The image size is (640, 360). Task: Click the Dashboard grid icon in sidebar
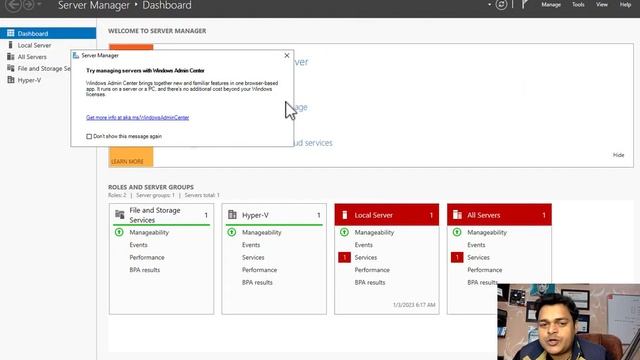[x=11, y=33]
